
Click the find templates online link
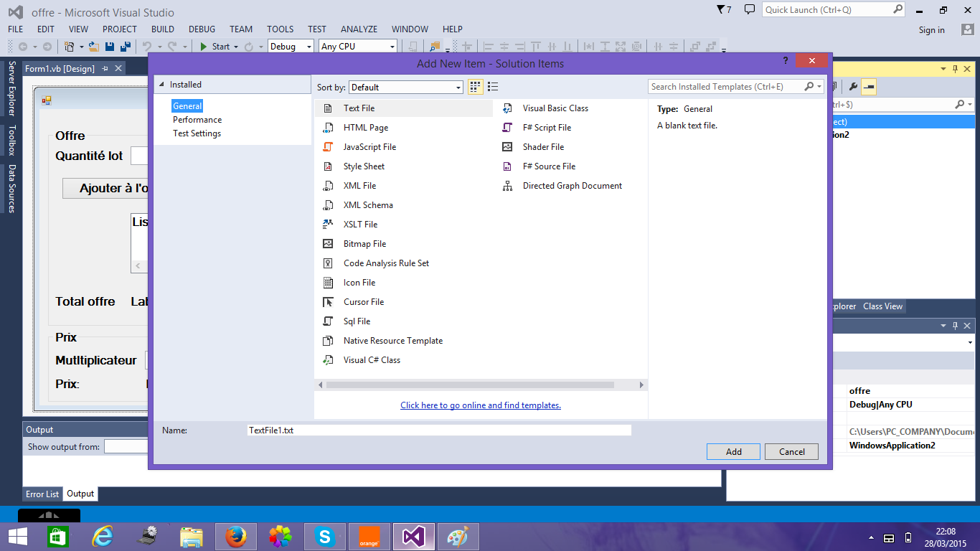(481, 405)
